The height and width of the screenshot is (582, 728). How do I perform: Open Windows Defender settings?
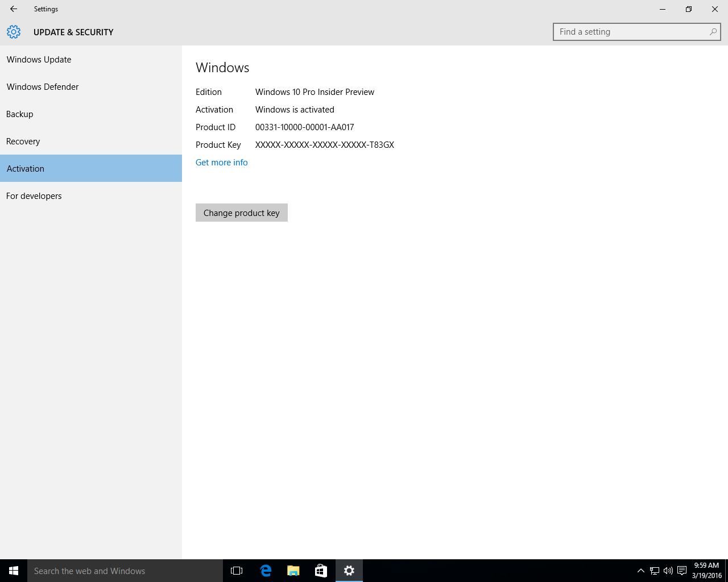pos(91,86)
